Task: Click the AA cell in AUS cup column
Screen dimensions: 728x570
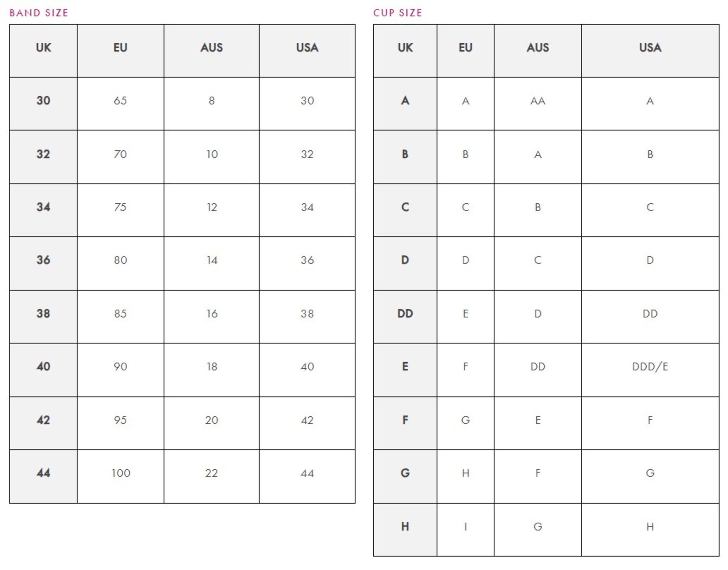Action: 537,101
